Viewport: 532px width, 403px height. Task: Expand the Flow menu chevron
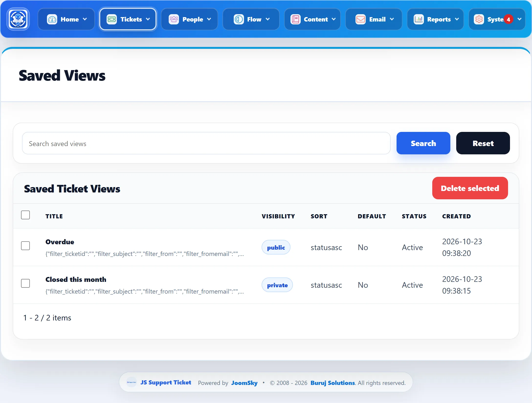[x=268, y=19]
